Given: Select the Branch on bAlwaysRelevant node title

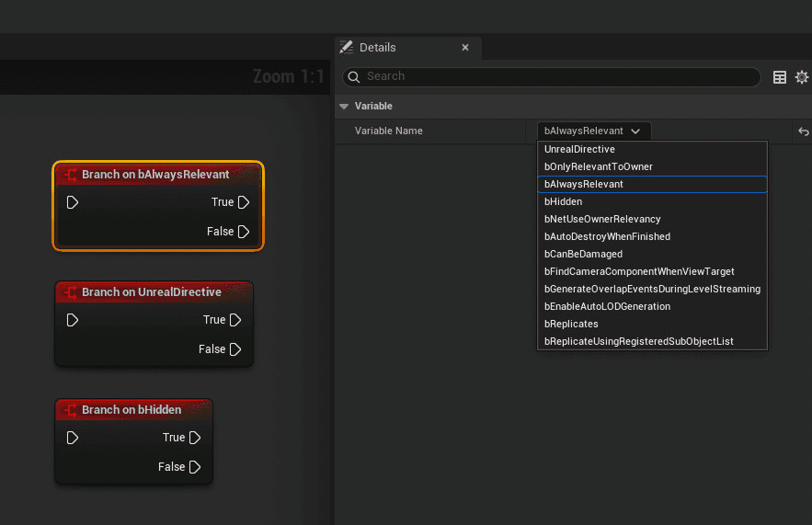Looking at the screenshot, I should point(155,175).
